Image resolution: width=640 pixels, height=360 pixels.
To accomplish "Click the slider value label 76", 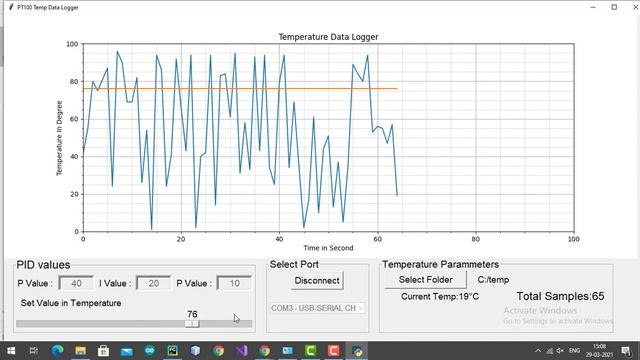I will 192,314.
